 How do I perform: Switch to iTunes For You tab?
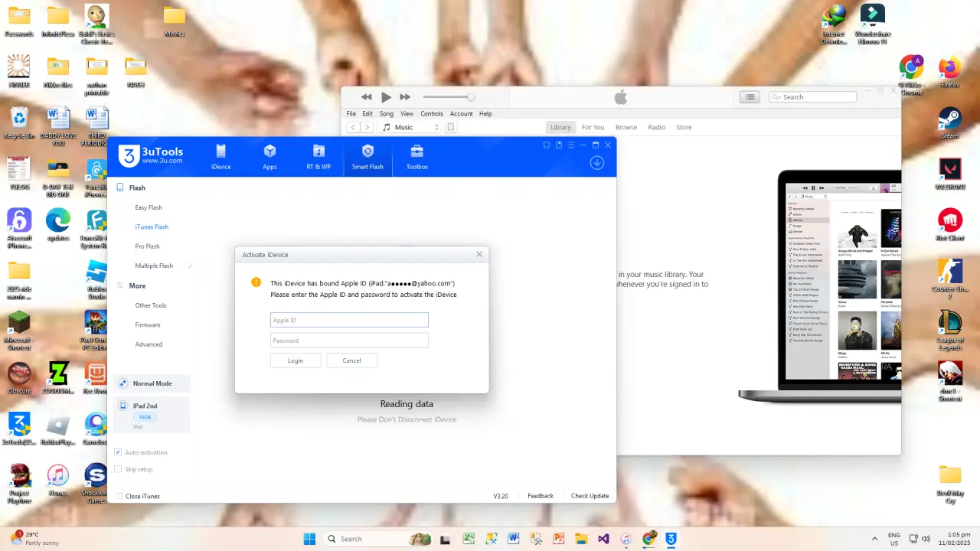593,127
